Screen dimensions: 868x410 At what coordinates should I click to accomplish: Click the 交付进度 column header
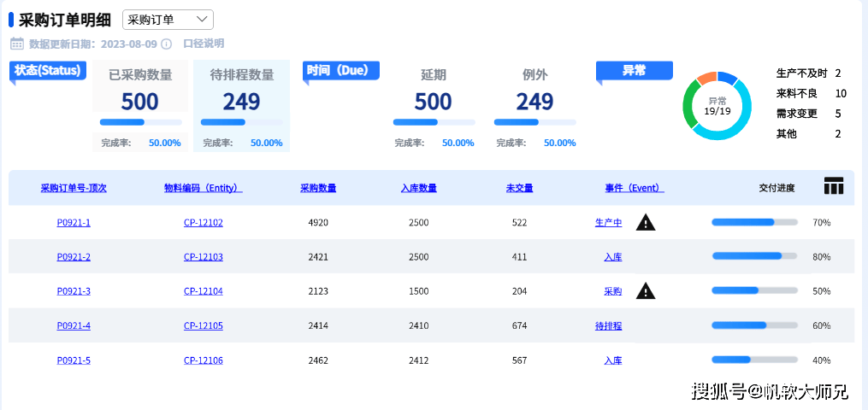(x=776, y=188)
